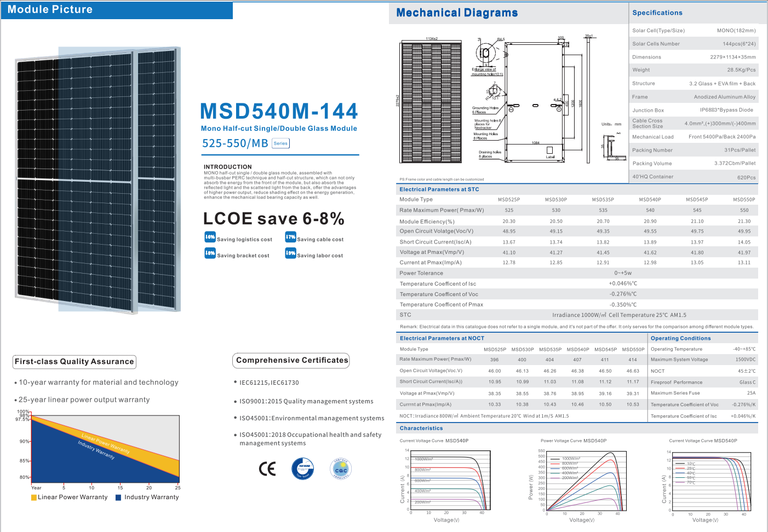
Task: Click the Series badge next to 525-550/MB
Action: click(x=280, y=143)
